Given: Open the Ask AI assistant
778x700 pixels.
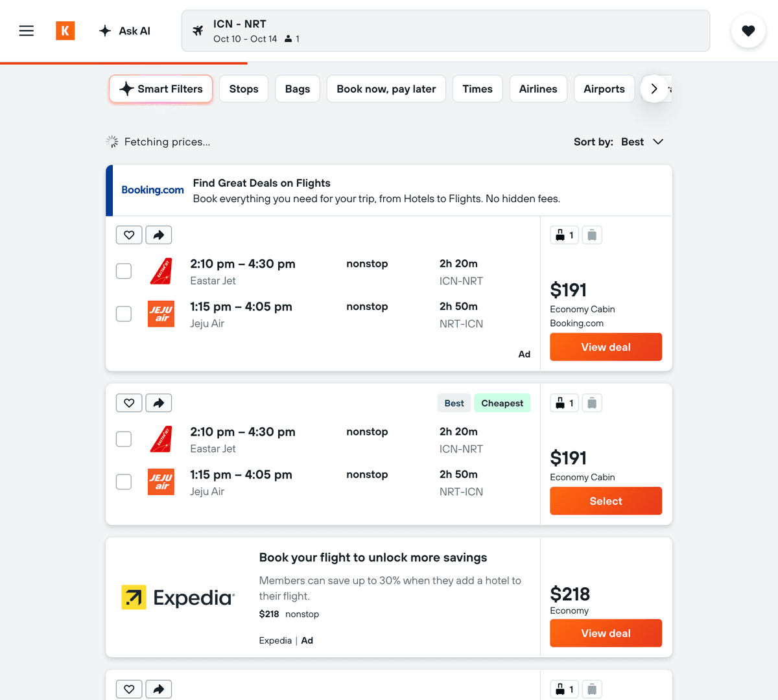Looking at the screenshot, I should click(124, 30).
